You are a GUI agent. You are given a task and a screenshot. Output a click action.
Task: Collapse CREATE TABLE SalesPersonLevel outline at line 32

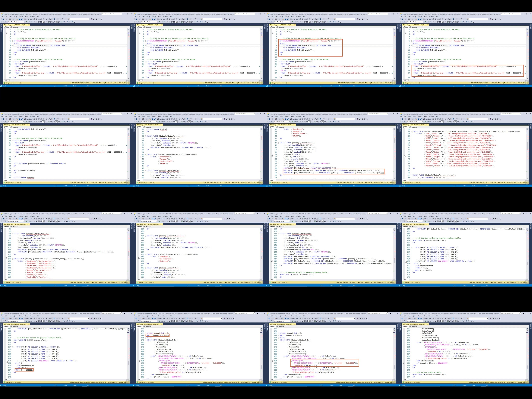coord(145,136)
